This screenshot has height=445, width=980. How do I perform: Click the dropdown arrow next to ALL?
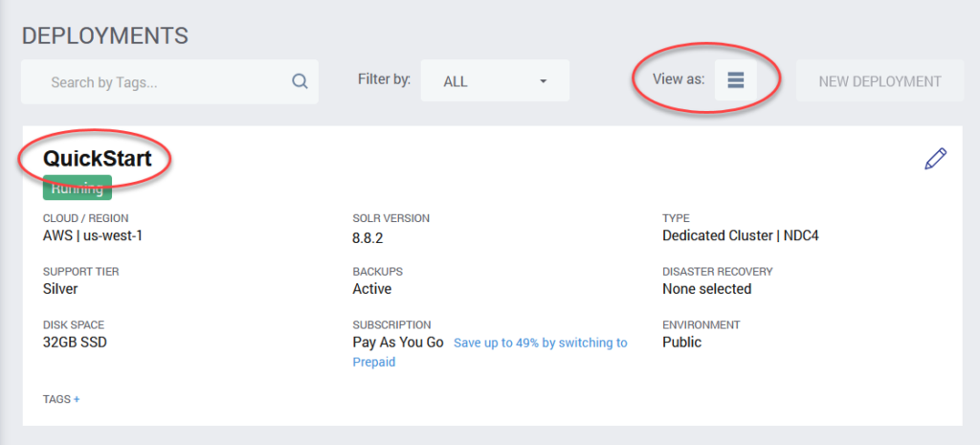[544, 81]
